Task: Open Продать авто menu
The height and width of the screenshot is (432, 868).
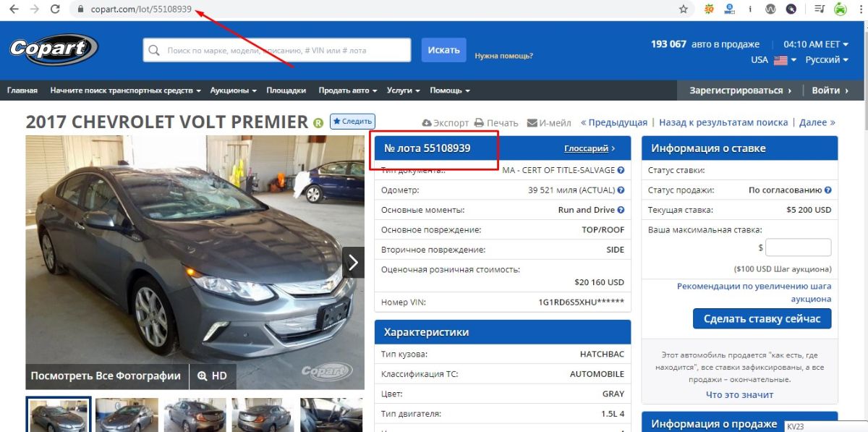Action: [x=347, y=90]
